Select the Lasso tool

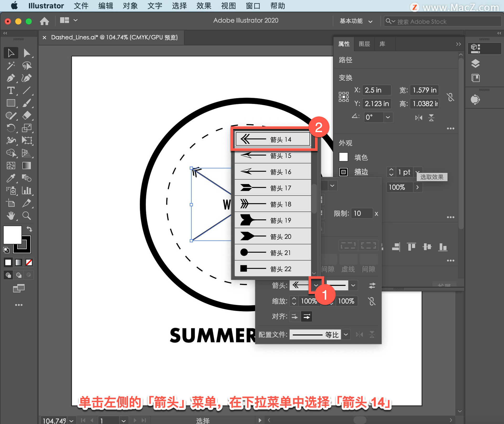pyautogui.click(x=27, y=66)
